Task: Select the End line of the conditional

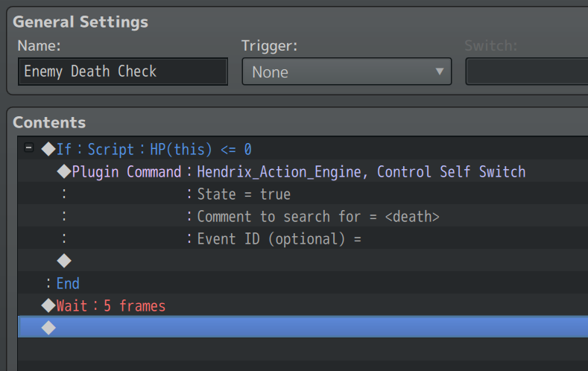Action: (303, 282)
